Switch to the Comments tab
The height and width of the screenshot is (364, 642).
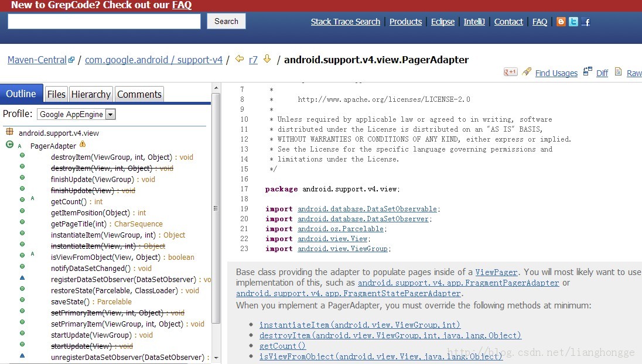click(139, 94)
